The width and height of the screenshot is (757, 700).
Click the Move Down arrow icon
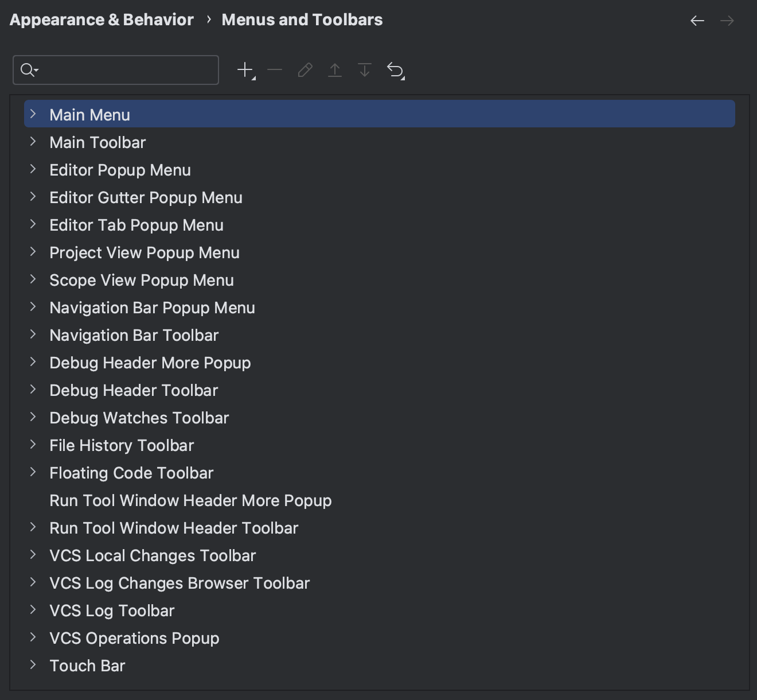click(x=365, y=69)
